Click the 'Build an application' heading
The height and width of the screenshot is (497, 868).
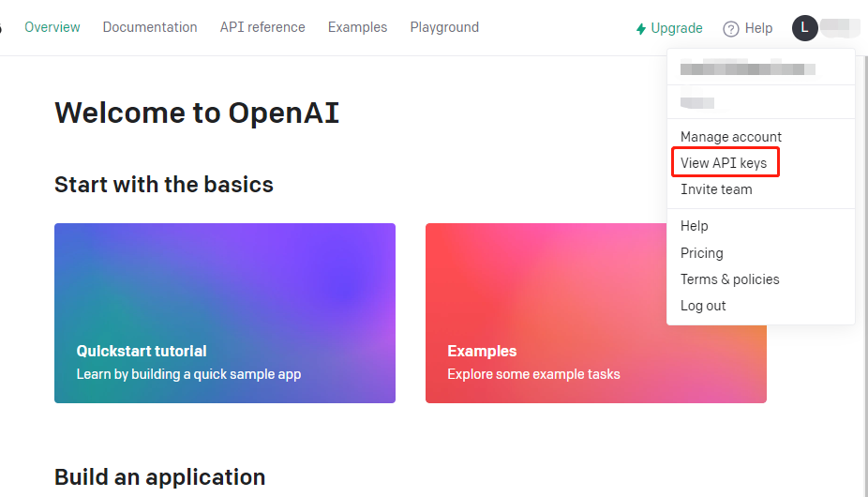(160, 477)
